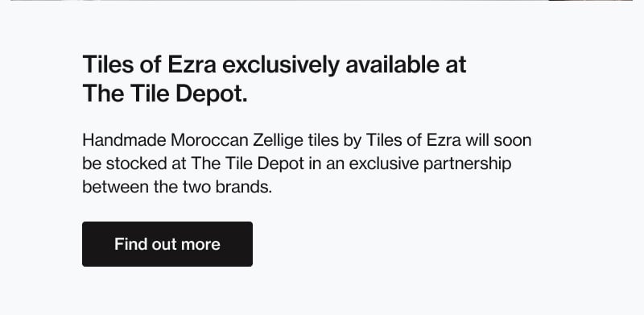Click the paragraph line starting 'Handmade Moroccan Zellige'

[307, 141]
